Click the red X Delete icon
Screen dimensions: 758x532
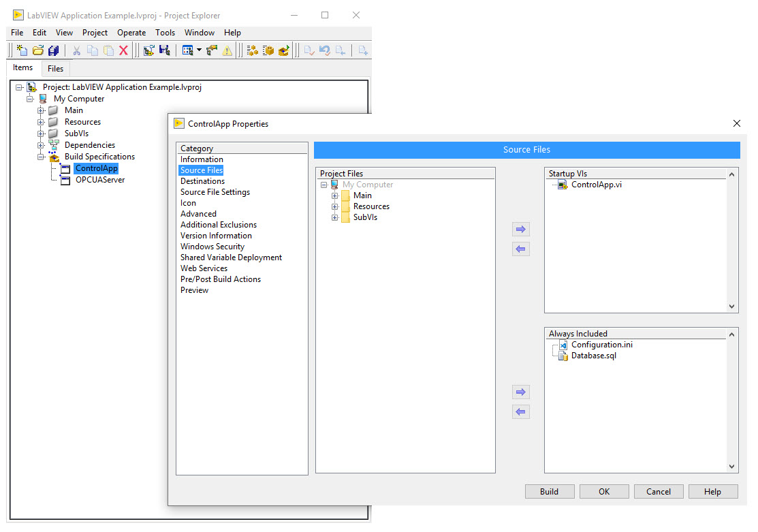click(x=123, y=50)
